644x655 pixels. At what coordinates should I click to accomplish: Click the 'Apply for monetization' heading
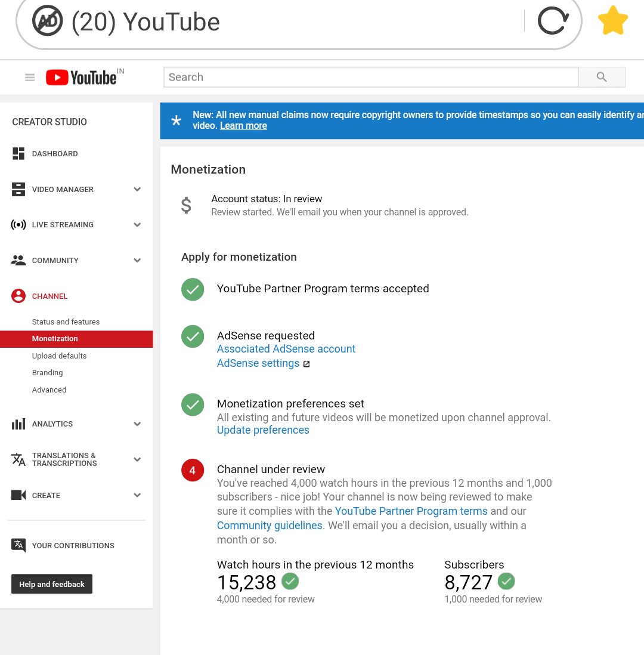(x=239, y=257)
